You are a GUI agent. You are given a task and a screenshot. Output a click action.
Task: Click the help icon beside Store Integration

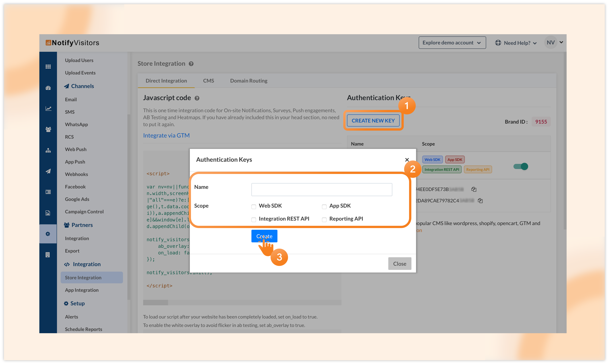coord(191,64)
